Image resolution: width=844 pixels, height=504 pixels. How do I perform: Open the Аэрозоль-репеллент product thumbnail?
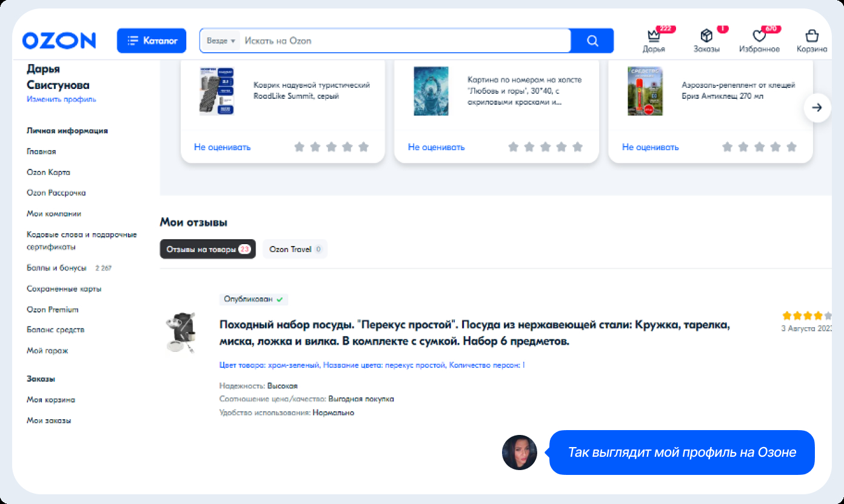pos(645,91)
